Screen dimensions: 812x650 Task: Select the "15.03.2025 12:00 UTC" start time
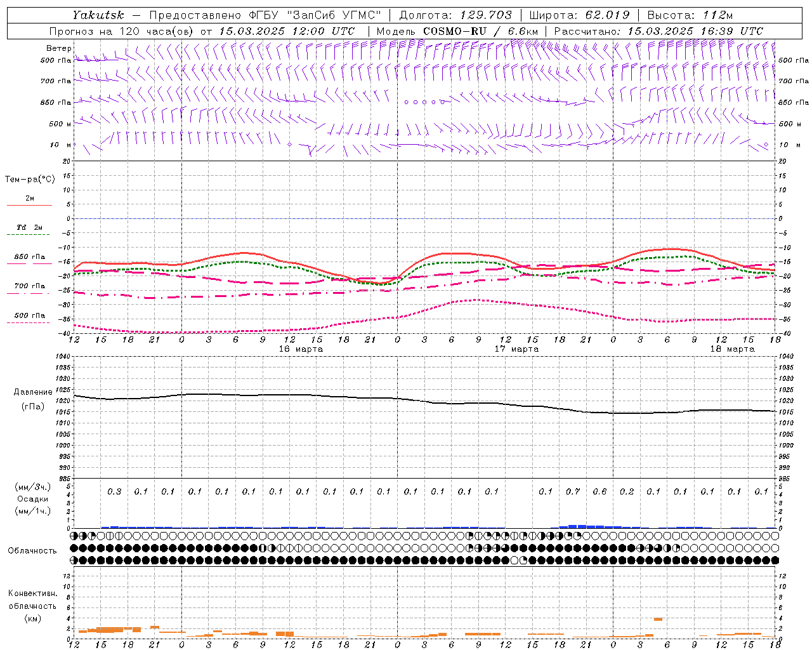click(287, 31)
